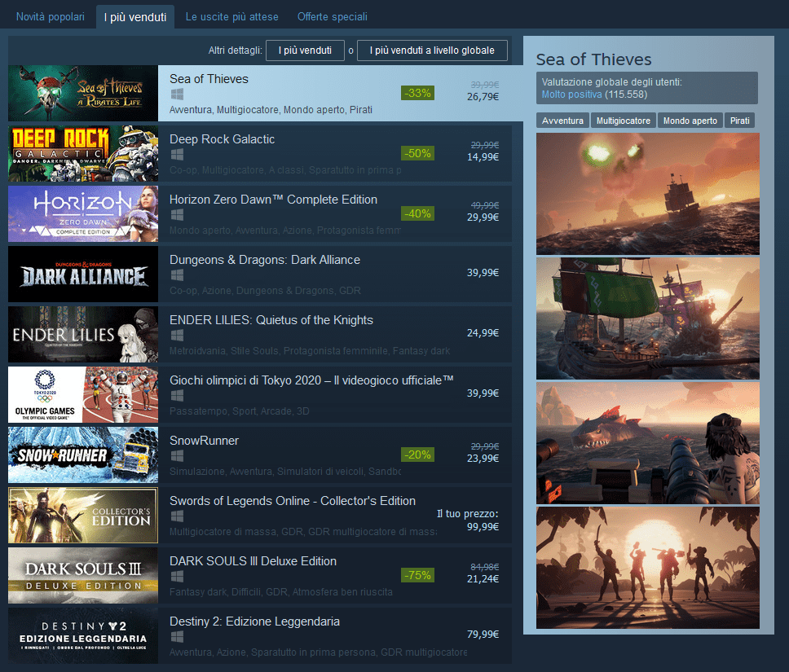Click Windows icon under Horizon Zero Dawn
This screenshot has width=789, height=672.
[177, 215]
